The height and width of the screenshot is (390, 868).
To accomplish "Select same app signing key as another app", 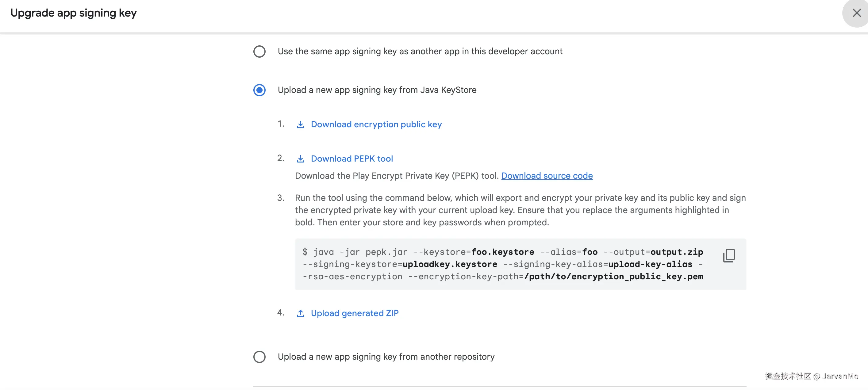I will tap(259, 52).
